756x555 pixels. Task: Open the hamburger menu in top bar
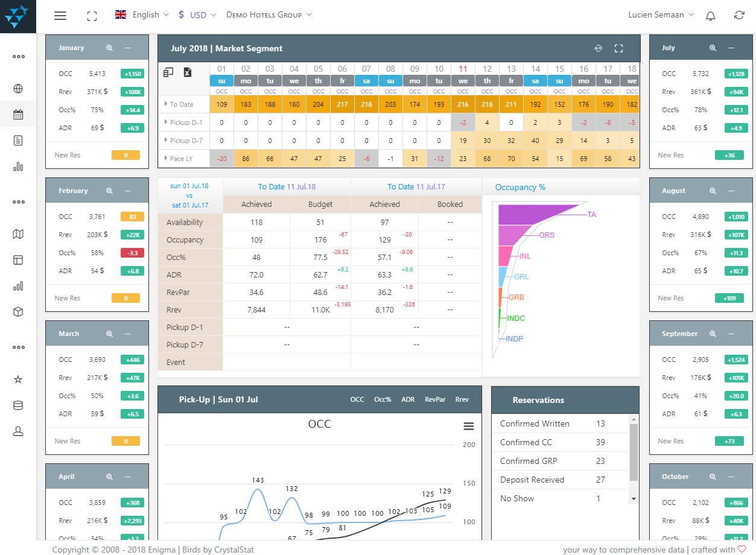(60, 16)
